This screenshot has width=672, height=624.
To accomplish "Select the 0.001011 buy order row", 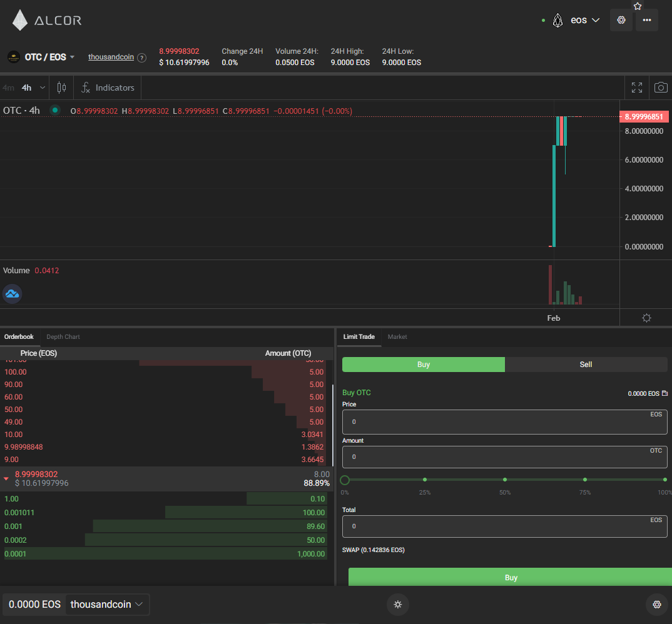I will [165, 513].
